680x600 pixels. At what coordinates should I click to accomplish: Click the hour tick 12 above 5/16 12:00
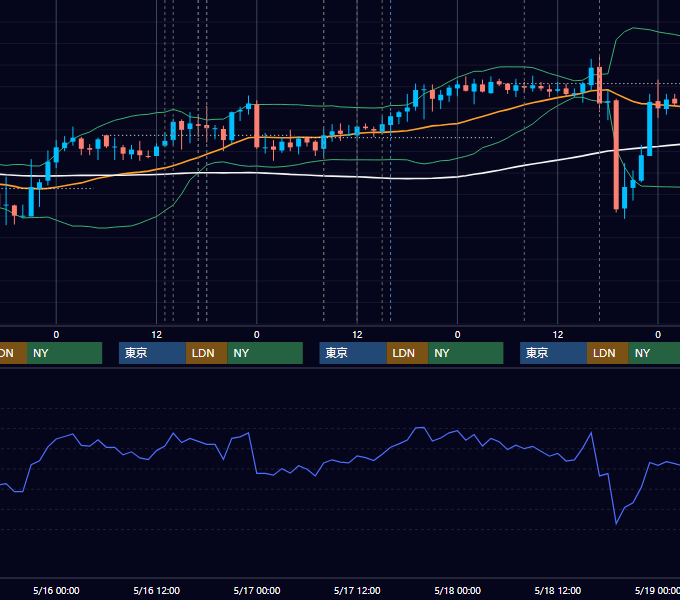[157, 335]
